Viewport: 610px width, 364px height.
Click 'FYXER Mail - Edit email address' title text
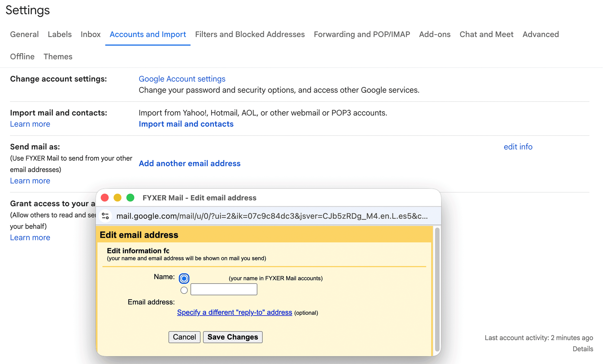click(x=199, y=198)
